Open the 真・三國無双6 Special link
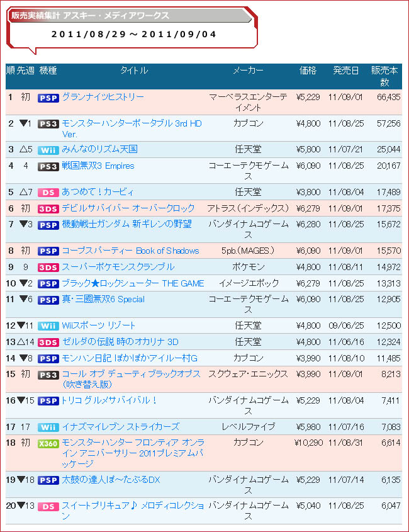The image size is (409, 532). pyautogui.click(x=103, y=299)
